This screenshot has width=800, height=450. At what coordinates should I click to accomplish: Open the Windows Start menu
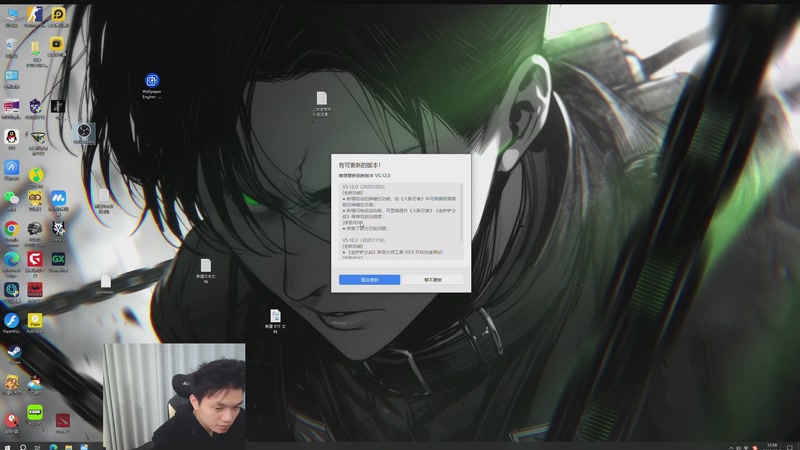tap(7, 447)
